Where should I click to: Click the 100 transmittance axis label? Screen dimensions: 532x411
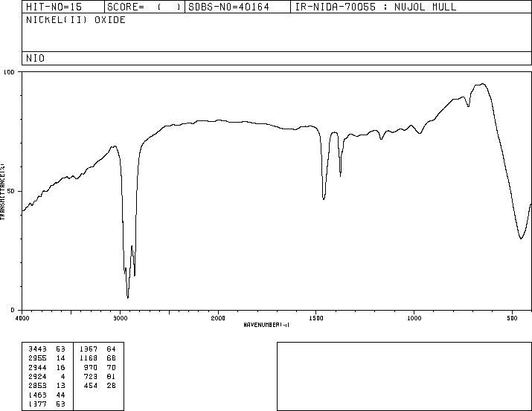click(x=10, y=72)
